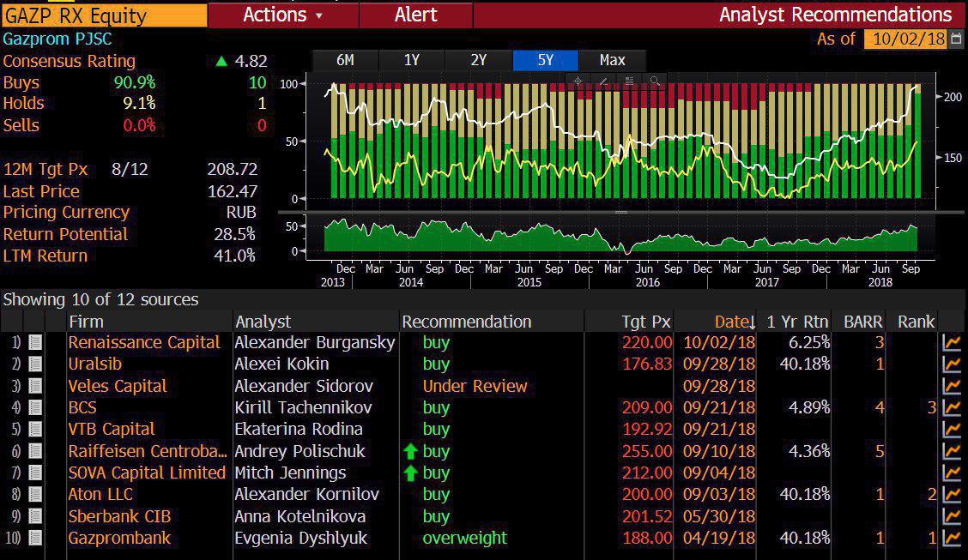Open the BCS firm link

[x=82, y=407]
